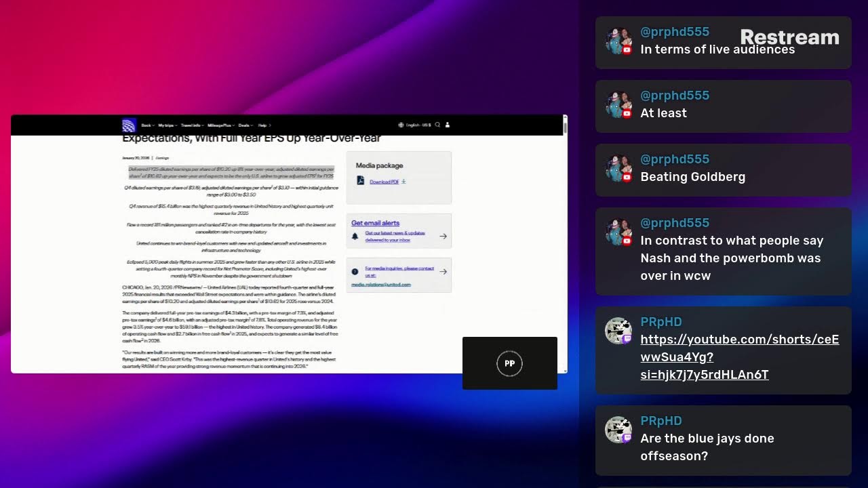Click avatar beside 'Beating Goldberg' message
The height and width of the screenshot is (488, 868).
tap(618, 169)
